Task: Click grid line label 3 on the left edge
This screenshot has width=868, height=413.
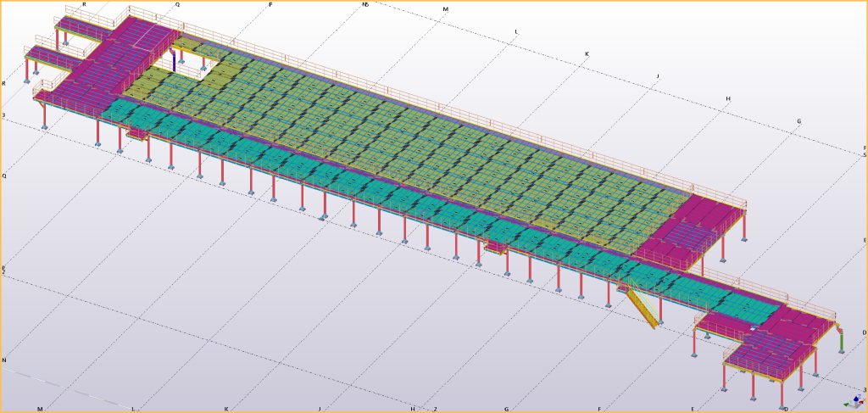Action: pos(4,114)
